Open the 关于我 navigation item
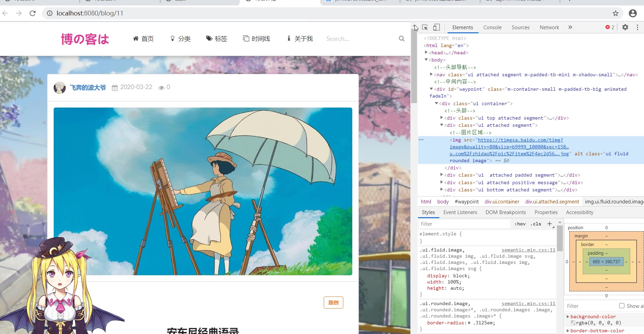The height and width of the screenshot is (334, 644). click(300, 38)
